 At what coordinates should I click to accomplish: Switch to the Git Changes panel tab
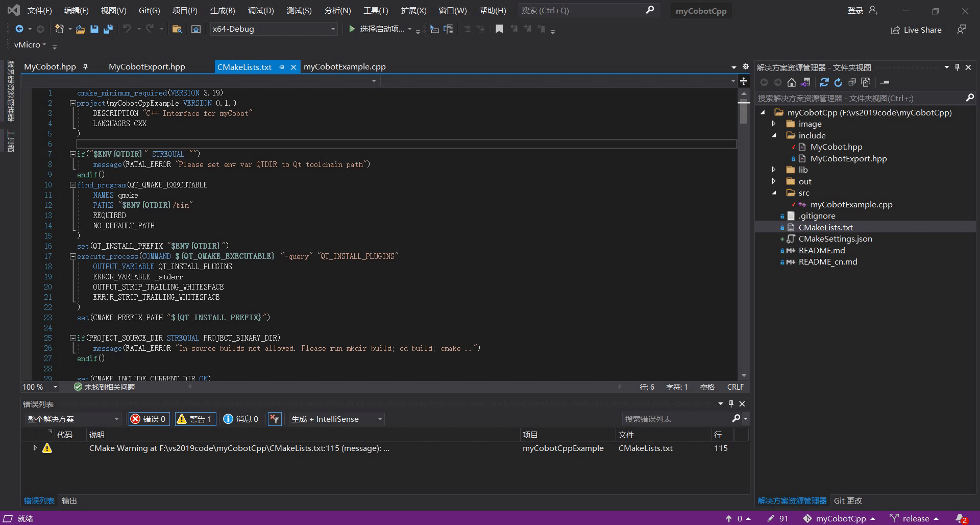[x=847, y=500]
